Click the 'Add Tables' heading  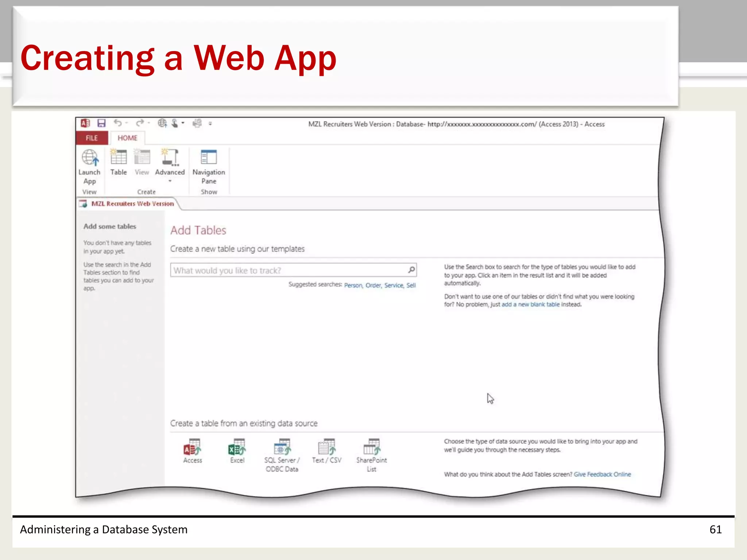(x=198, y=230)
